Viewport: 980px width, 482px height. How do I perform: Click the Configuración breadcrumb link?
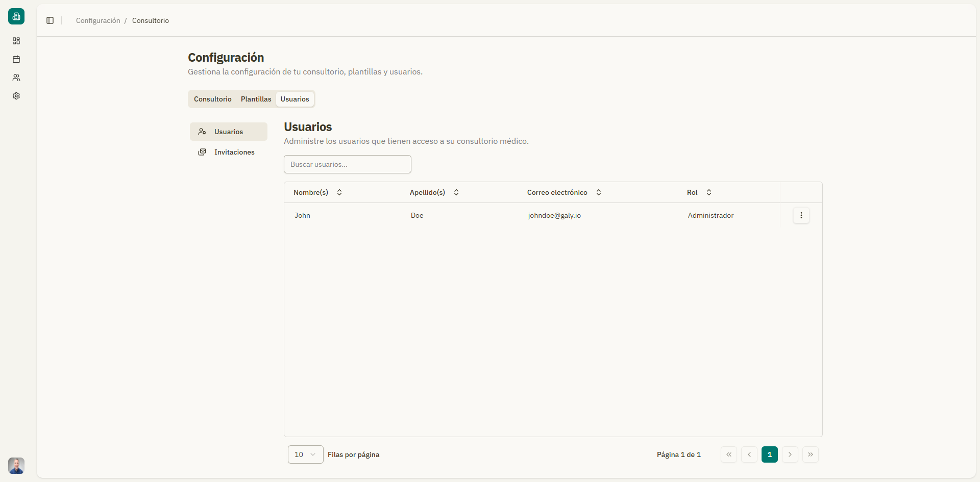98,20
